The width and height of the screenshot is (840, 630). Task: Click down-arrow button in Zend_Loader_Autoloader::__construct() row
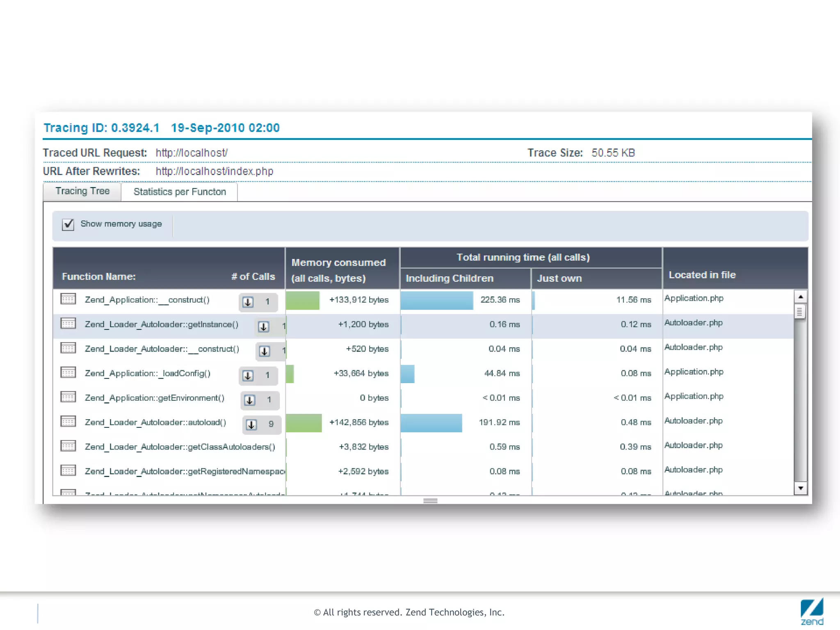pos(265,352)
